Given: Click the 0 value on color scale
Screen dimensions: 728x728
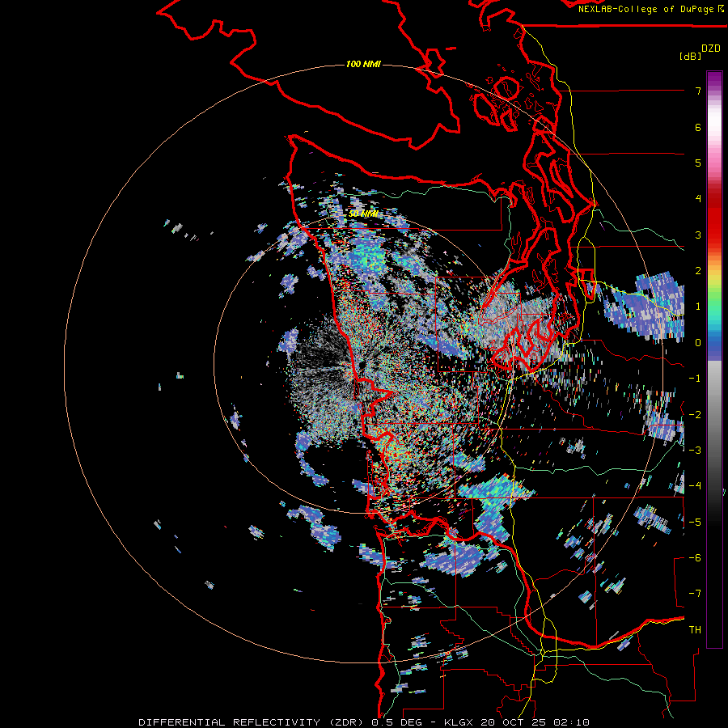Looking at the screenshot, I should (x=698, y=343).
